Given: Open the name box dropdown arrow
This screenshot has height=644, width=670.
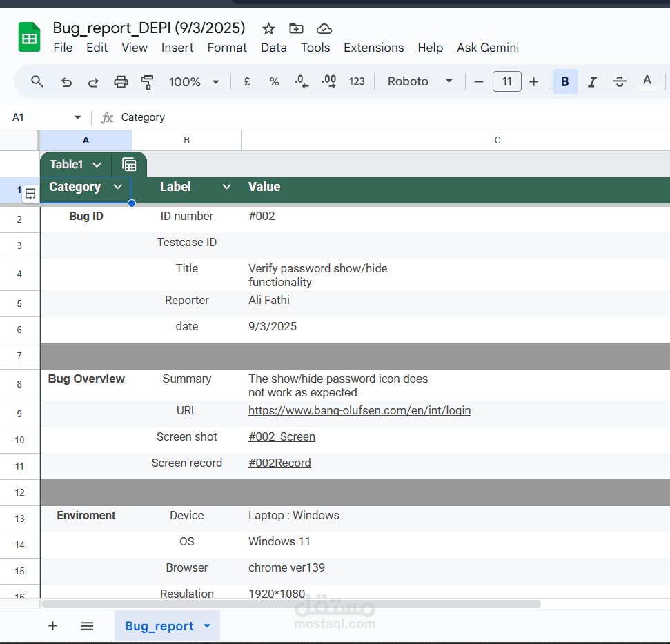Looking at the screenshot, I should [77, 117].
